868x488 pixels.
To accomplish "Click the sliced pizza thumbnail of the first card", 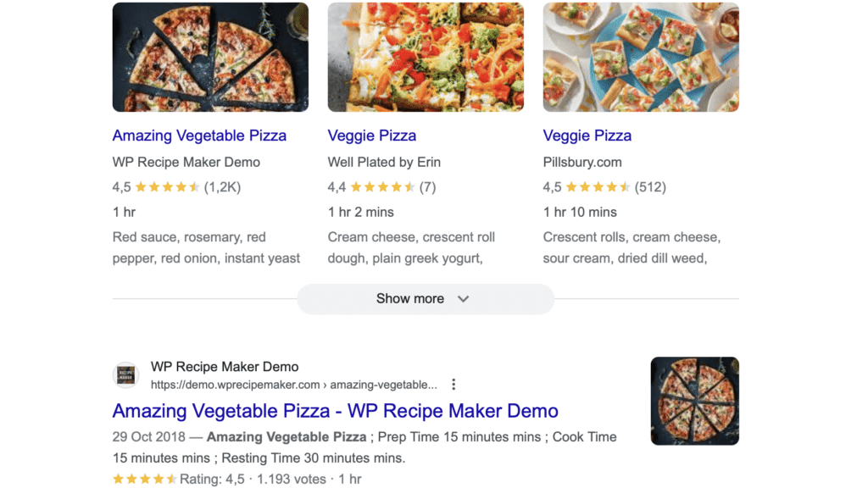I will (x=210, y=57).
